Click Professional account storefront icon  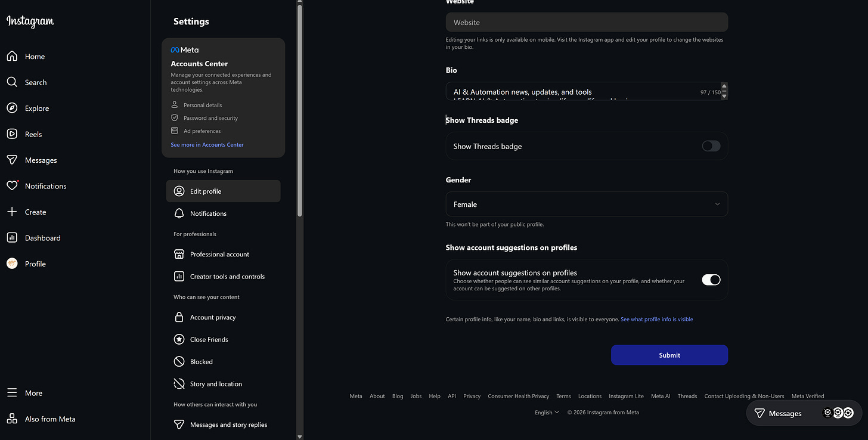click(x=179, y=254)
